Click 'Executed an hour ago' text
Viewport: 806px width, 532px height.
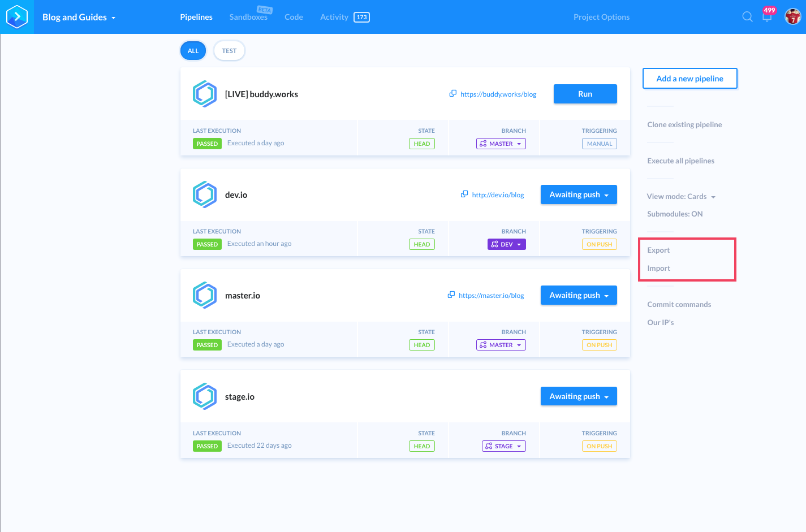(x=259, y=244)
